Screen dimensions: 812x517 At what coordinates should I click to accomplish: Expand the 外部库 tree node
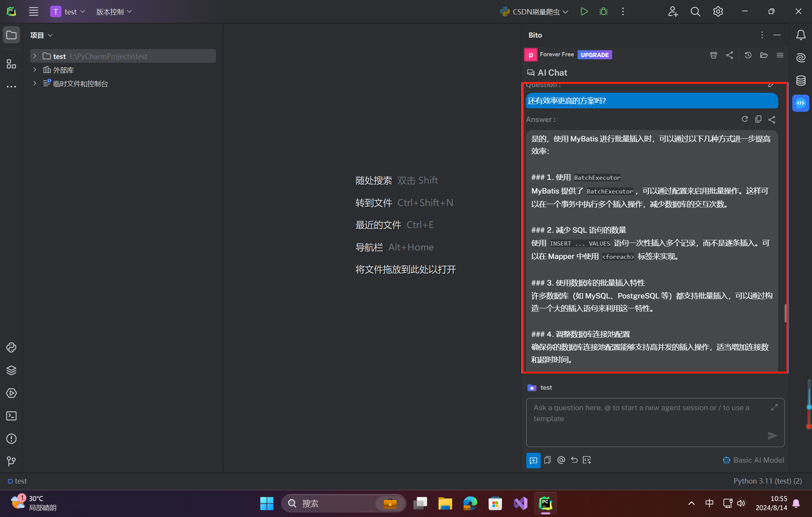point(35,70)
